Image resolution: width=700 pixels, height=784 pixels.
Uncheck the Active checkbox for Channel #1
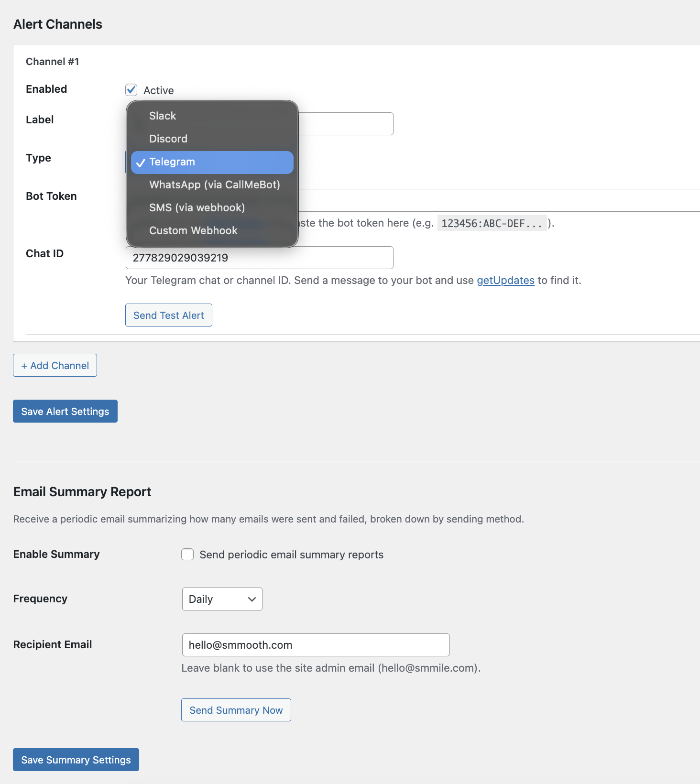coord(131,90)
